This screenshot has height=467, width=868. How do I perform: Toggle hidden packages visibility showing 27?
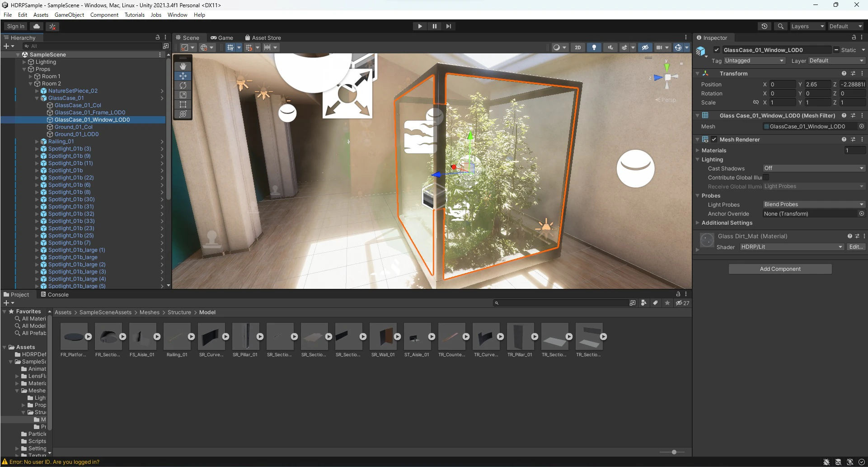tap(682, 303)
